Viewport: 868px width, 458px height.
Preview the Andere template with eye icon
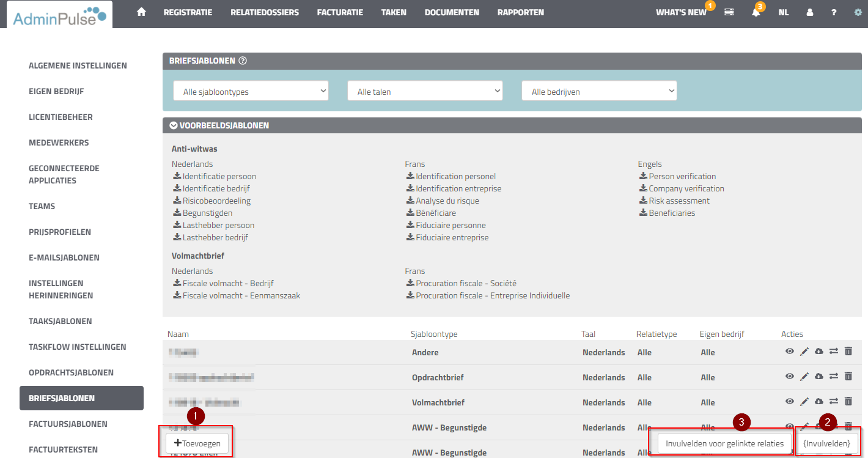click(789, 350)
